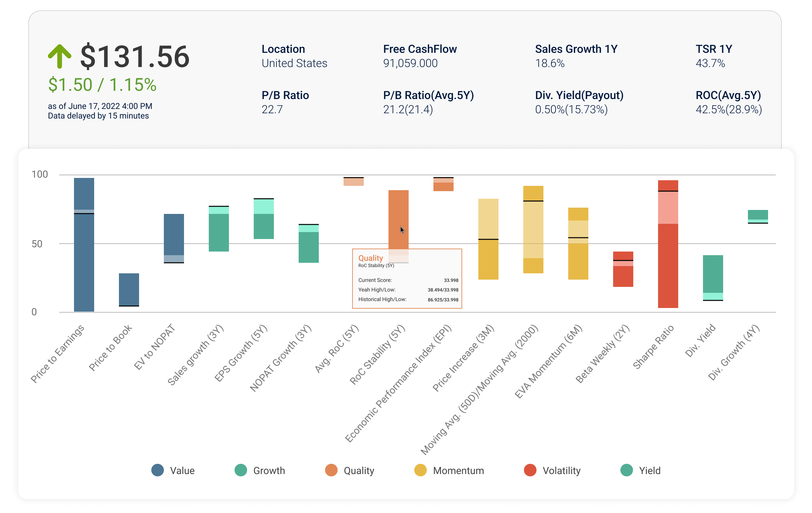This screenshot has width=812, height=513.
Task: Toggle the Value legend circle
Action: click(158, 470)
